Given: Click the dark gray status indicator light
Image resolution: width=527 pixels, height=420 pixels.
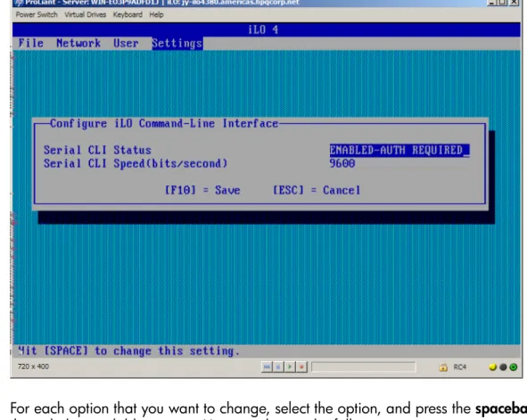Looking at the screenshot, I should (x=503, y=367).
